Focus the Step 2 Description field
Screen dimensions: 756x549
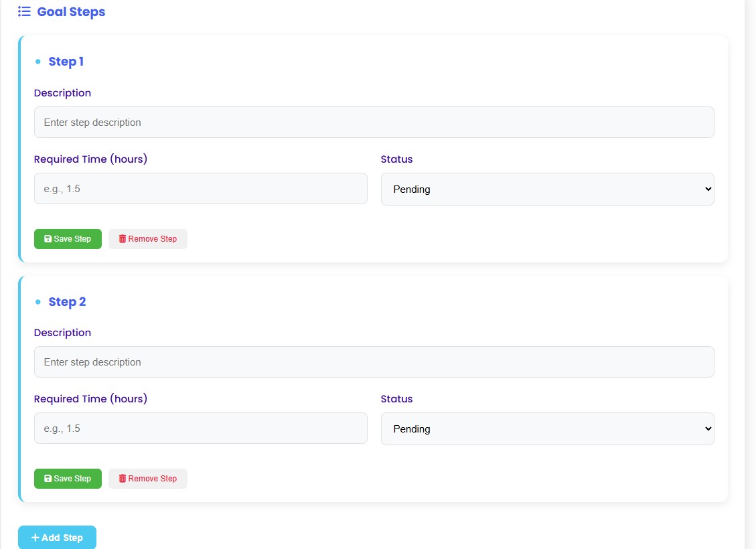coord(374,362)
